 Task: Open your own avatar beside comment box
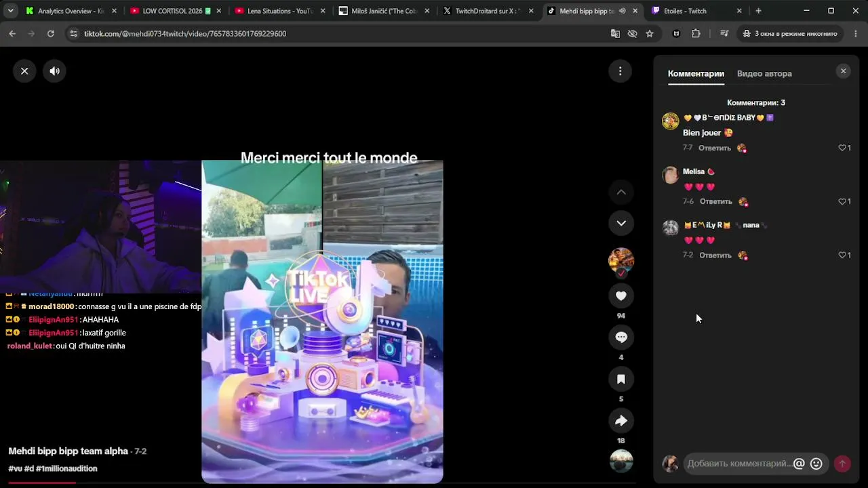pos(670,464)
